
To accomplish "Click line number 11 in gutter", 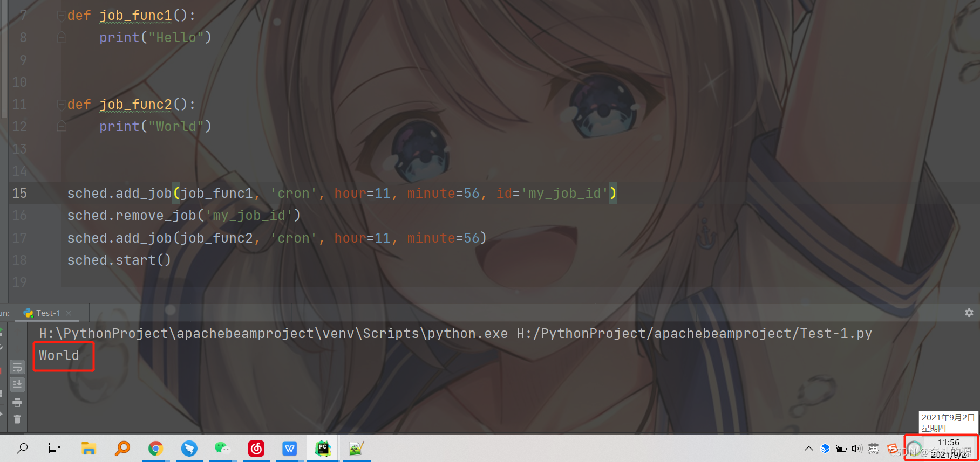I will (19, 104).
